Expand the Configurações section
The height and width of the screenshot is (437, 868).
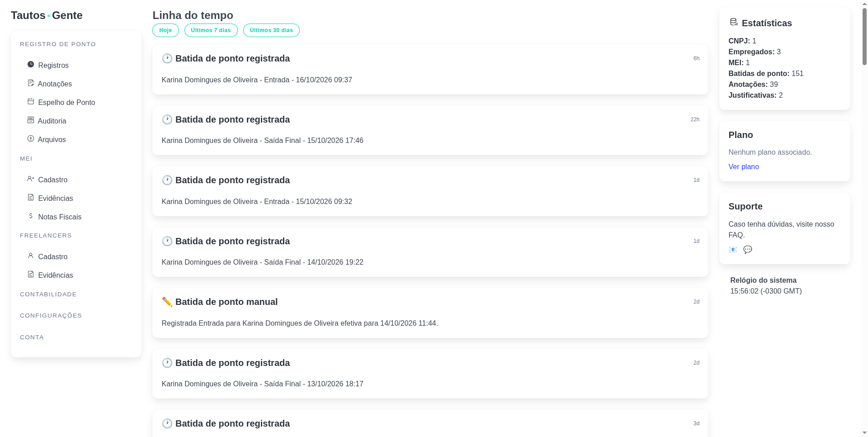point(51,316)
